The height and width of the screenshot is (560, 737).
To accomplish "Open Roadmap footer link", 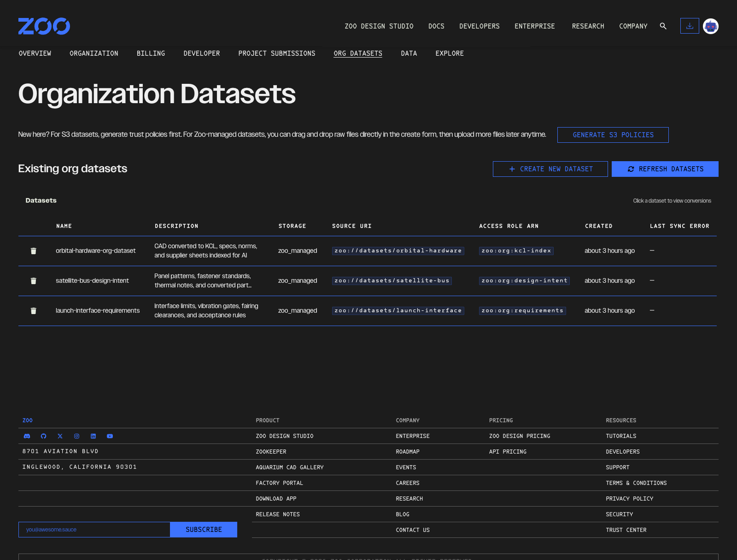I will (408, 452).
